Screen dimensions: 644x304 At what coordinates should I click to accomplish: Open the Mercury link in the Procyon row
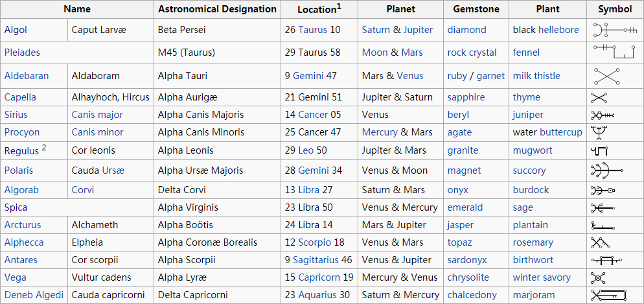tap(380, 132)
